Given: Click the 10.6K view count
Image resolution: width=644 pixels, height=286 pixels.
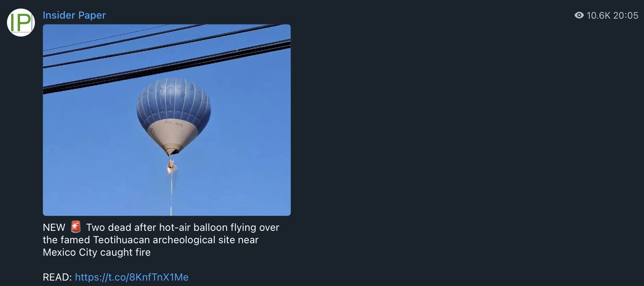Looking at the screenshot, I should click(x=599, y=16).
